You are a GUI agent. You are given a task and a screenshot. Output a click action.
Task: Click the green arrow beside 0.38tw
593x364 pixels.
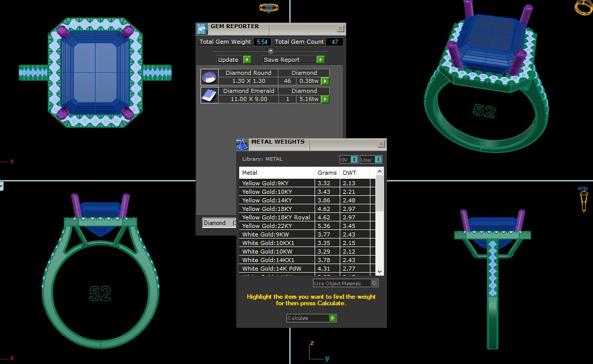325,81
